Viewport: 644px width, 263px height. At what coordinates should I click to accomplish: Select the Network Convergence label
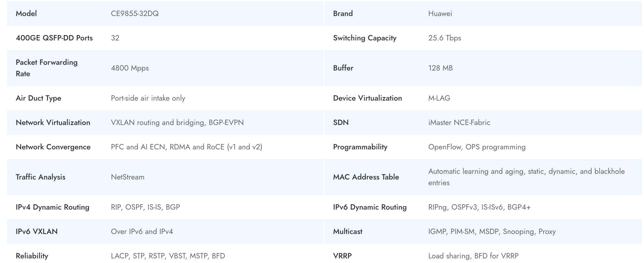pyautogui.click(x=53, y=147)
